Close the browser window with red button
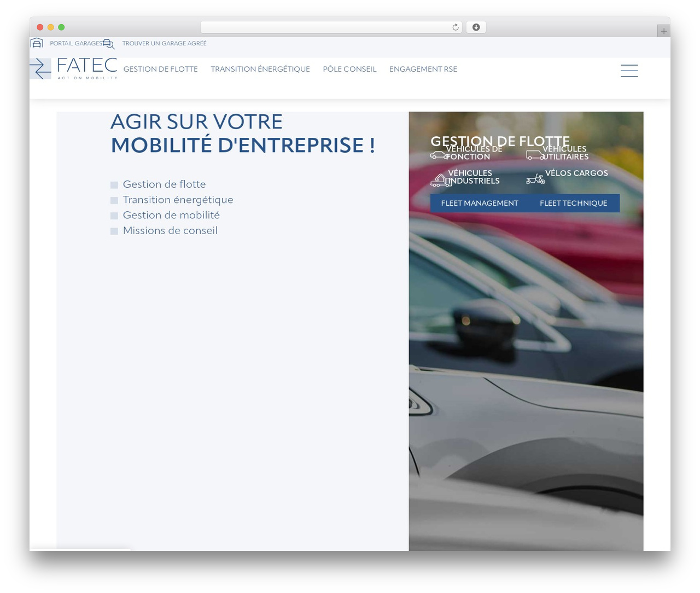This screenshot has height=593, width=700. (x=40, y=27)
